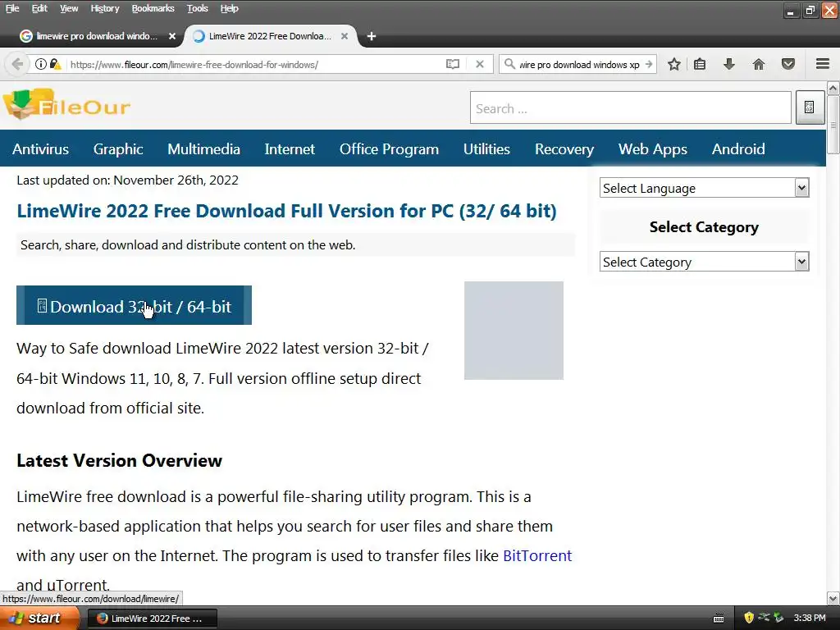840x630 pixels.
Task: Open the Help menu
Action: [230, 8]
